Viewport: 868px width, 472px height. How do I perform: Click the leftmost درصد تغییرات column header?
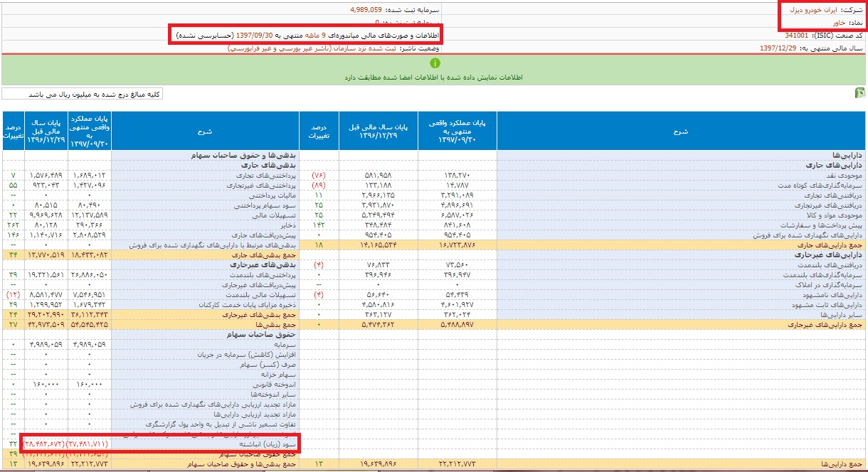[14, 131]
